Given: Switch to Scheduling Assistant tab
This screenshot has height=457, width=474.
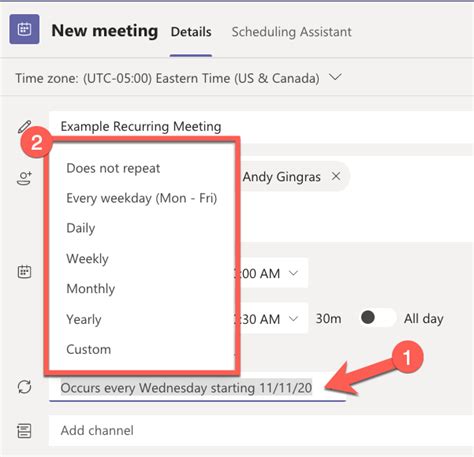Looking at the screenshot, I should pyautogui.click(x=292, y=32).
